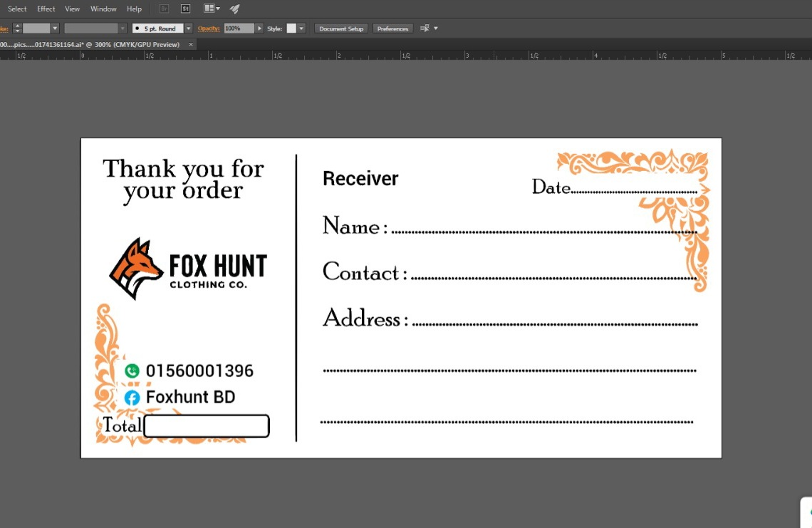Open the Window menu

pyautogui.click(x=103, y=9)
